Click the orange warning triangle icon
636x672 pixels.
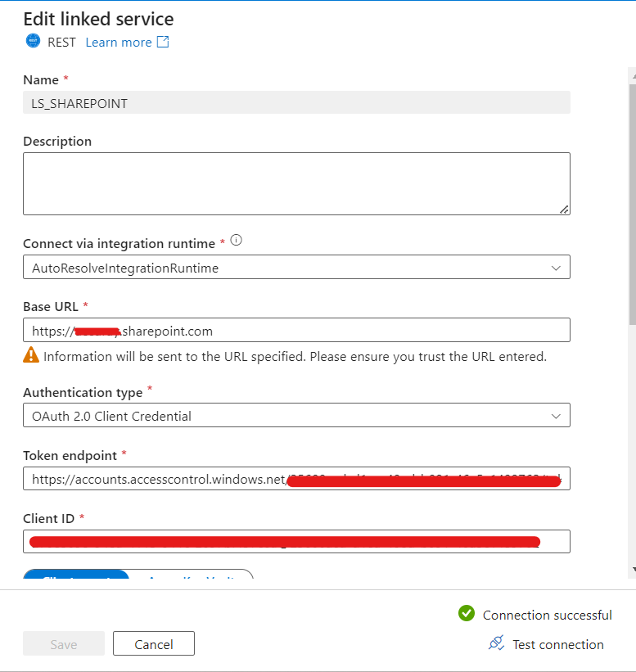pyautogui.click(x=31, y=355)
